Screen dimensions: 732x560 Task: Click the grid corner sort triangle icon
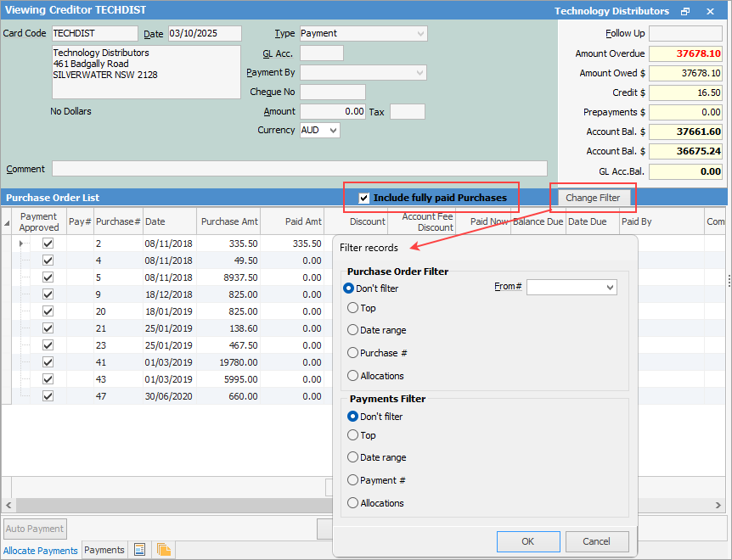[8, 223]
